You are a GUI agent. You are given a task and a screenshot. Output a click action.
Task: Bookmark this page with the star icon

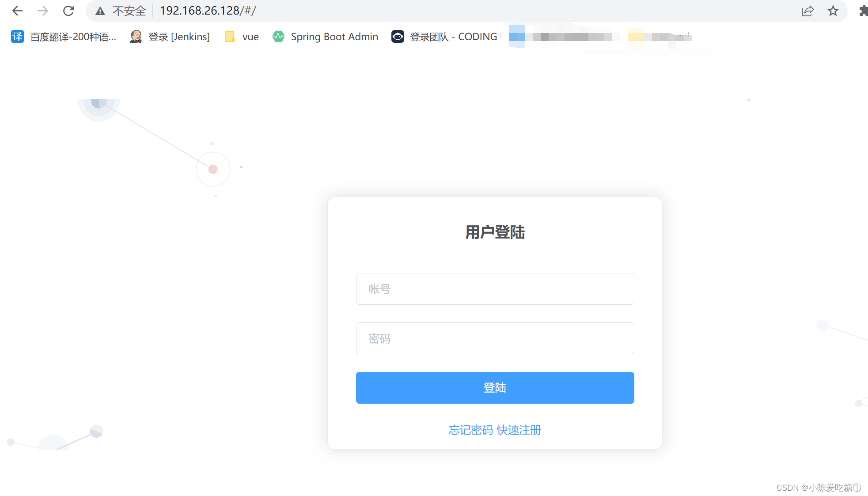pyautogui.click(x=833, y=11)
